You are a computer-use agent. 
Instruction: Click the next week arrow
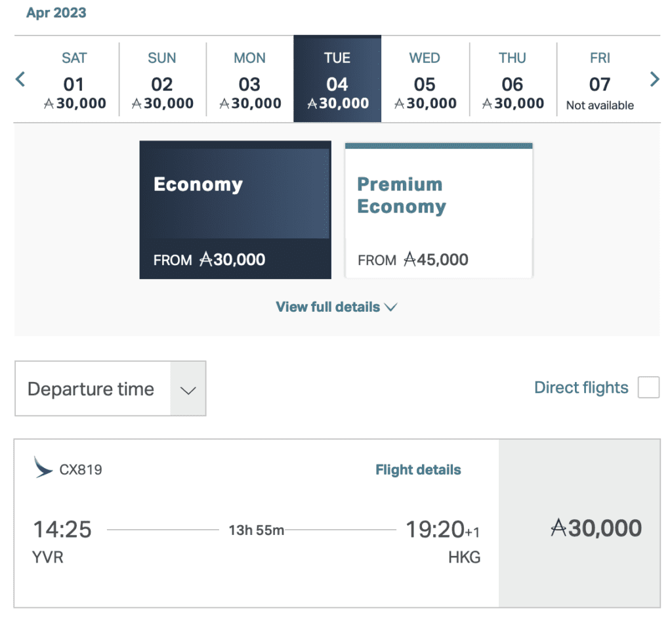(x=654, y=80)
